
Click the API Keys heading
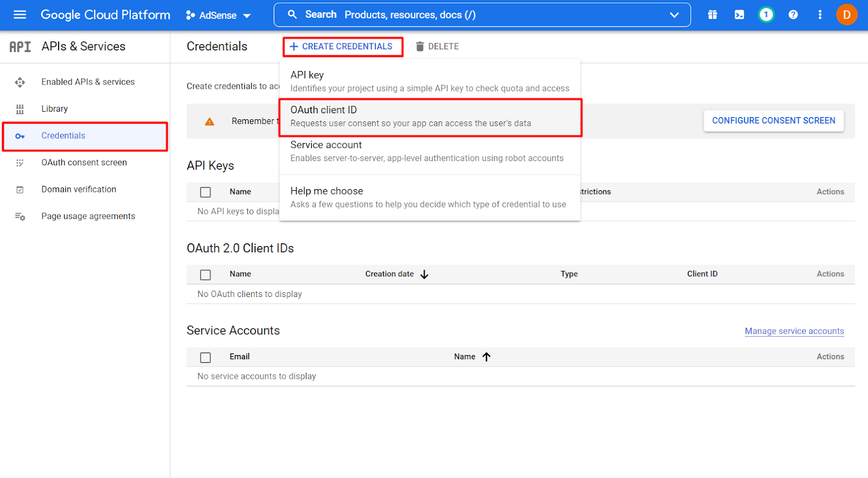[x=210, y=166]
